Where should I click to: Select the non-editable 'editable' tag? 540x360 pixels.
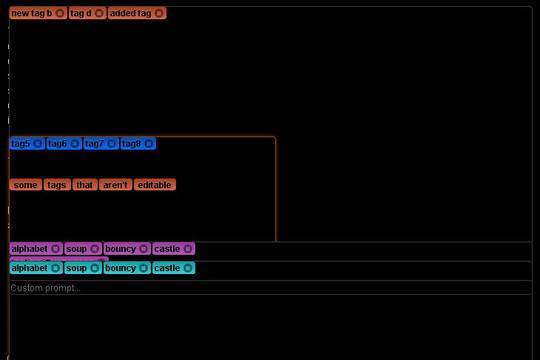point(155,185)
